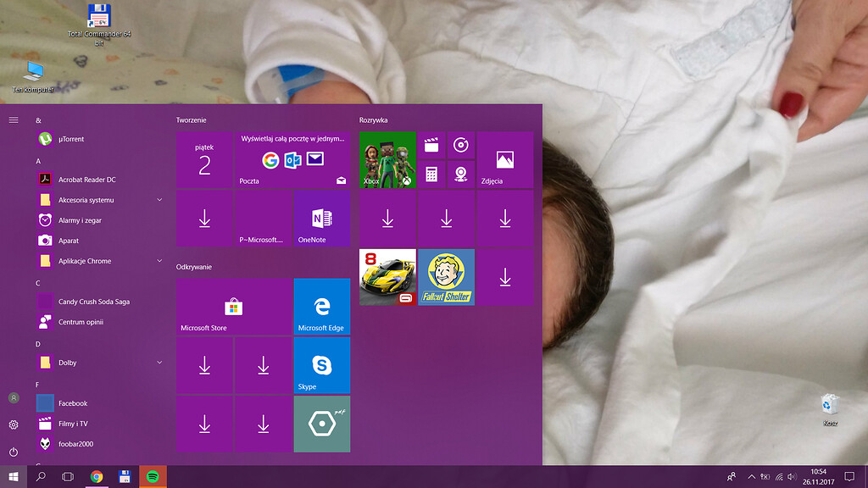This screenshot has height=488, width=868.
Task: Open the power options button
Action: (14, 452)
